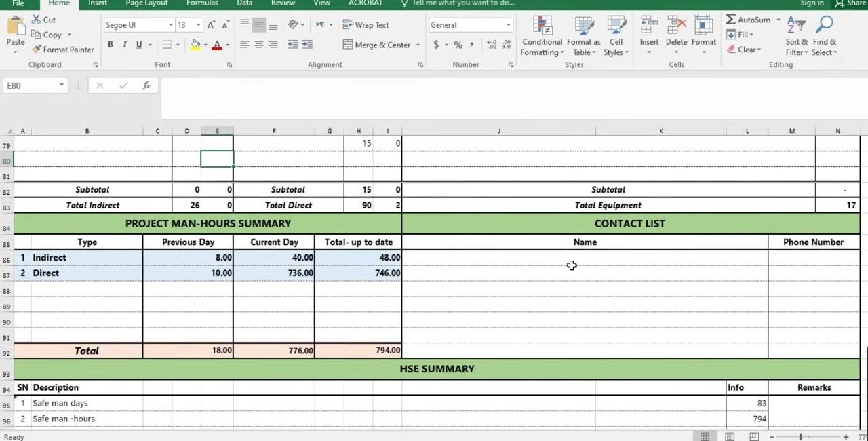Screen dimensions: 868x441
Task: Adjust the zoom slider
Action: [x=801, y=437]
